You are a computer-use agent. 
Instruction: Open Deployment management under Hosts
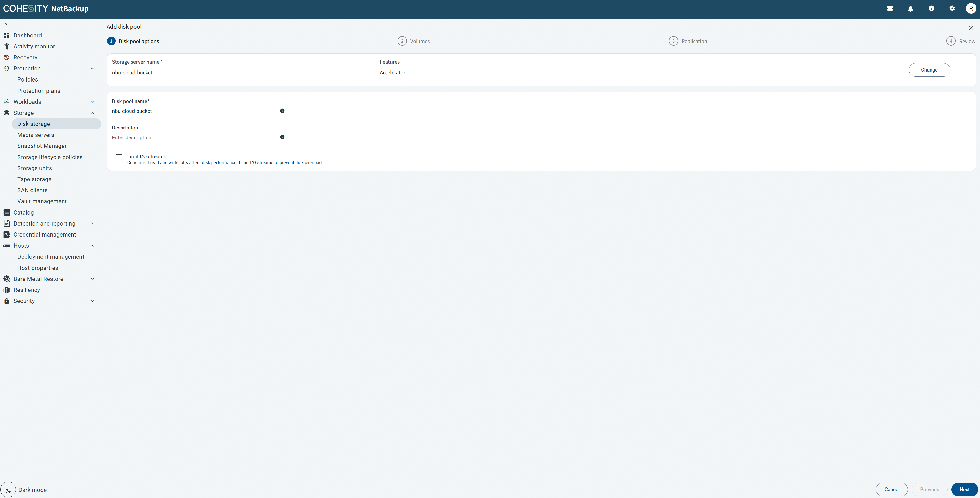point(51,257)
